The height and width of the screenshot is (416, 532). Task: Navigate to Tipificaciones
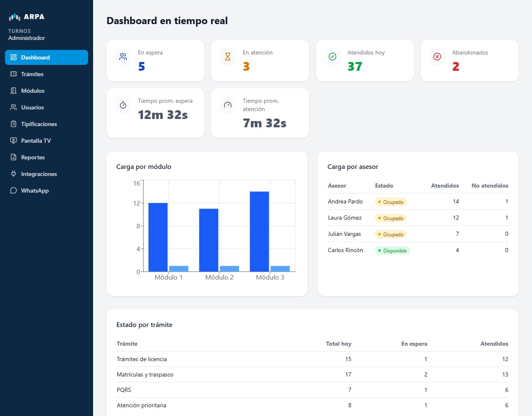pyautogui.click(x=47, y=124)
